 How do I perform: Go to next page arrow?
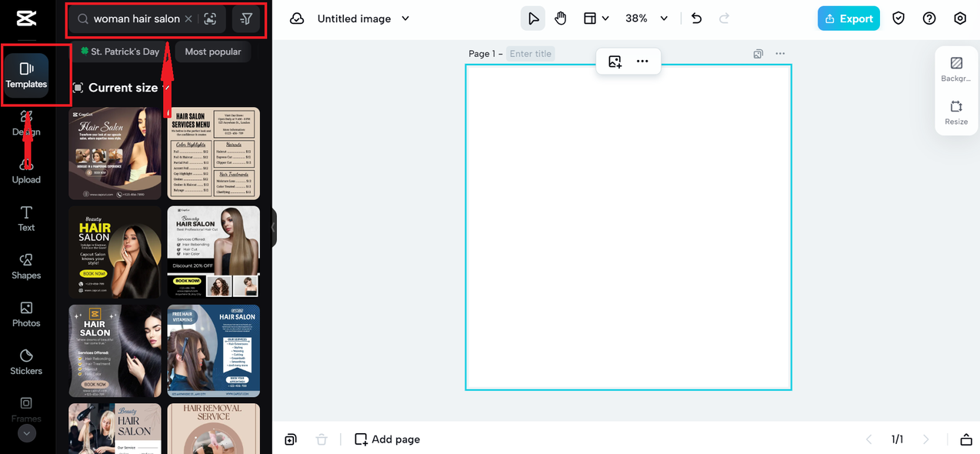(x=926, y=439)
